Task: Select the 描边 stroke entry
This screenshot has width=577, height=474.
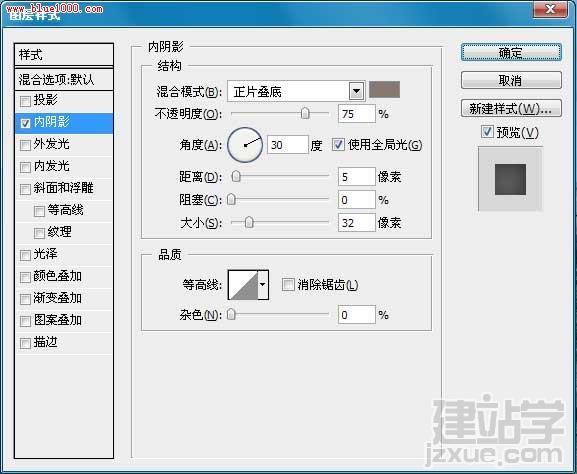Action: pyautogui.click(x=63, y=343)
